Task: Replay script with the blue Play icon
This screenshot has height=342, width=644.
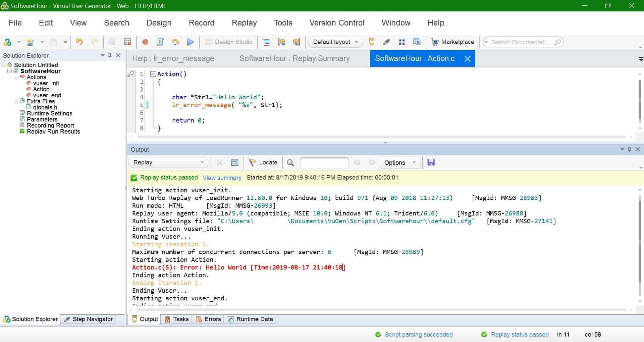Action: (x=191, y=42)
